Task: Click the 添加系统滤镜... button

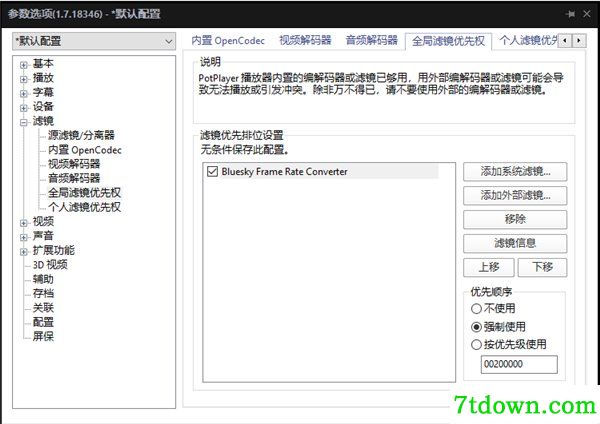Action: (x=515, y=172)
